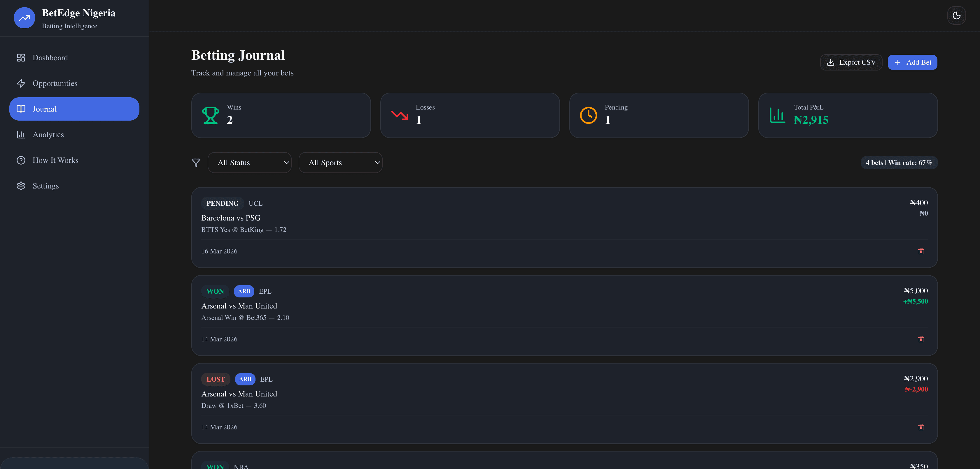This screenshot has height=469, width=980.
Task: Select Opportunities in the sidebar
Action: coord(55,83)
